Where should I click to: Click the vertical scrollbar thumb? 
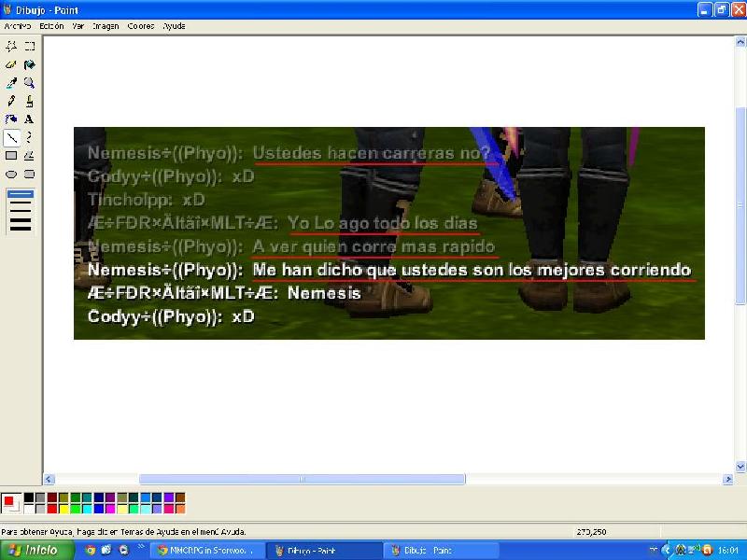[740, 205]
